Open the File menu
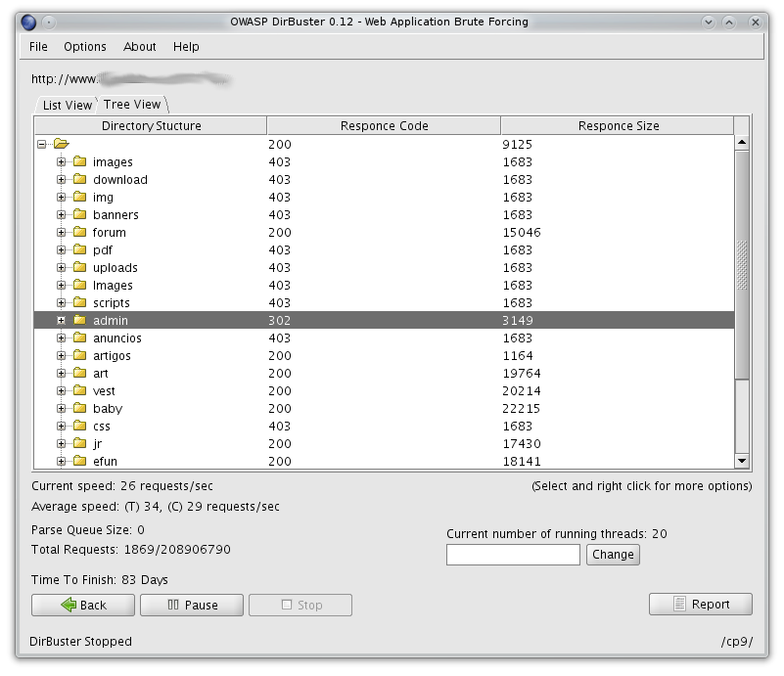784x676 pixels. point(38,46)
